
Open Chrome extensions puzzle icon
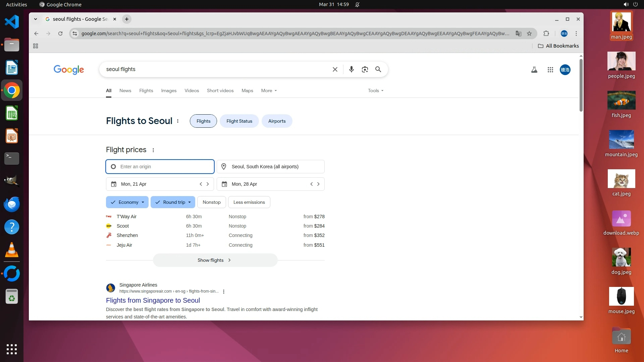(546, 34)
